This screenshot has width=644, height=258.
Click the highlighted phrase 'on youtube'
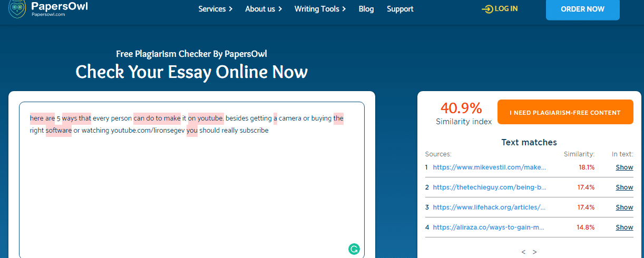(206, 118)
